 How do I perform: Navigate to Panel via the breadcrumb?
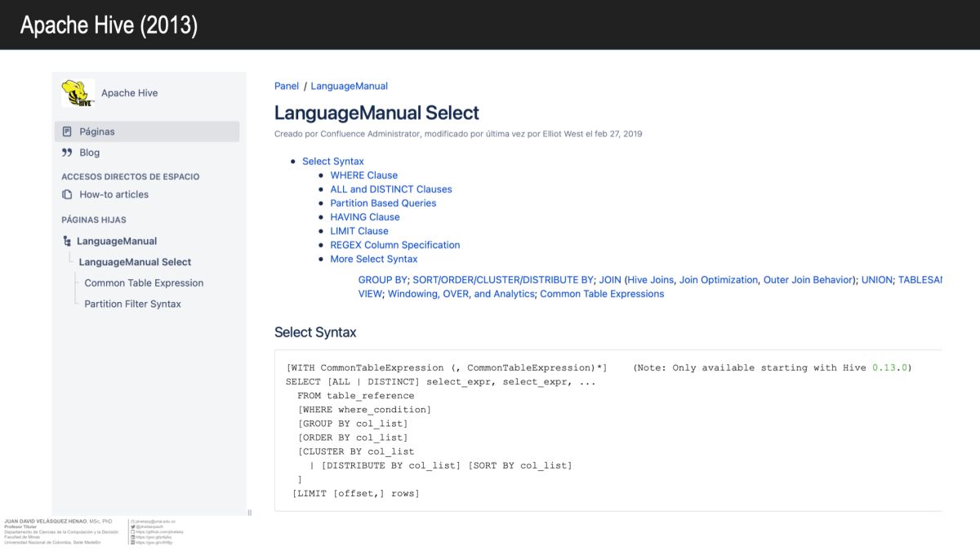(286, 86)
